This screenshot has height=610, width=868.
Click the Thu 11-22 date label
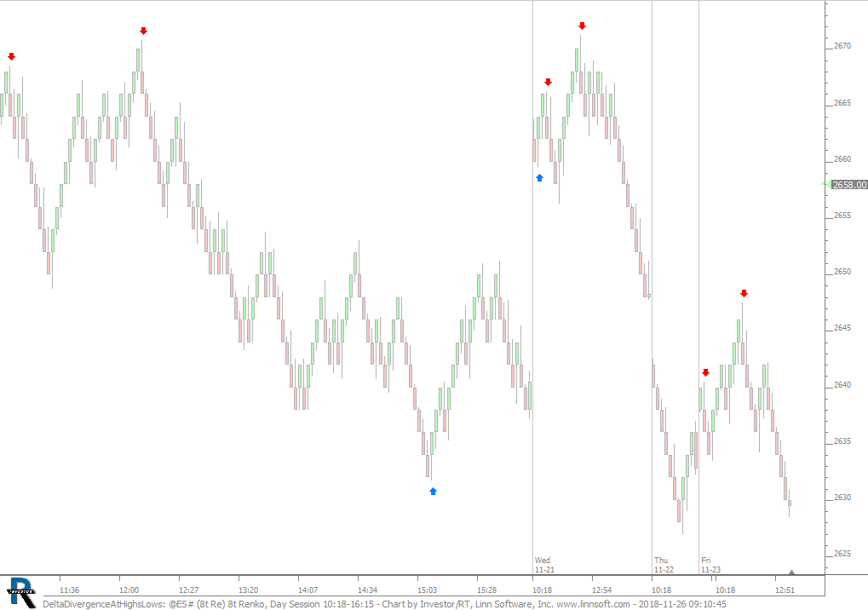pos(664,565)
